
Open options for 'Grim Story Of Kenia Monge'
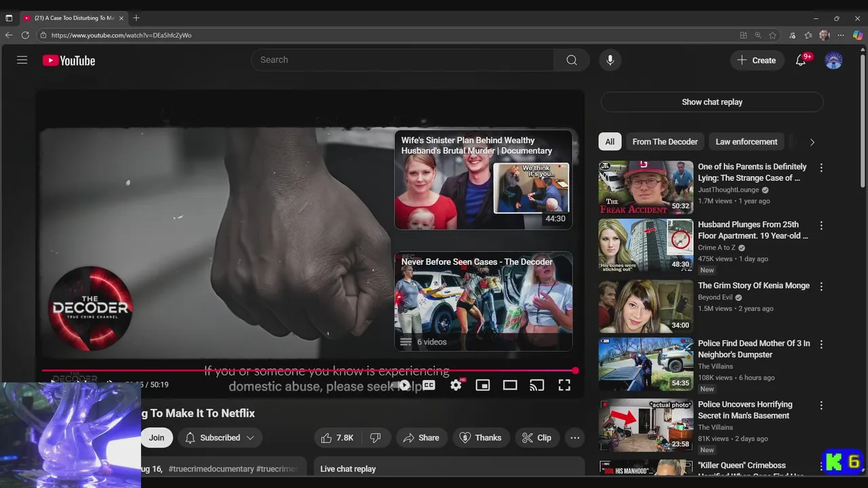(x=821, y=287)
